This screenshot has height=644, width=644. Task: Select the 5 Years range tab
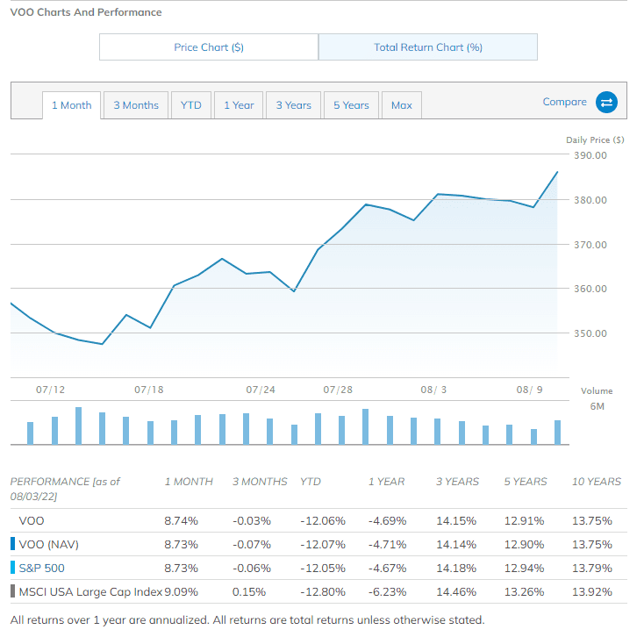(351, 105)
